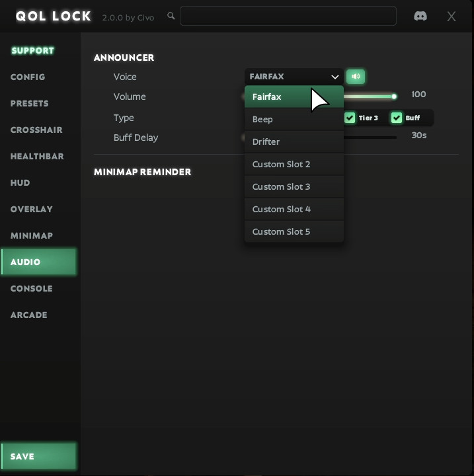Pick Custom Slot 2 voice
Image resolution: width=474 pixels, height=476 pixels.
point(294,164)
